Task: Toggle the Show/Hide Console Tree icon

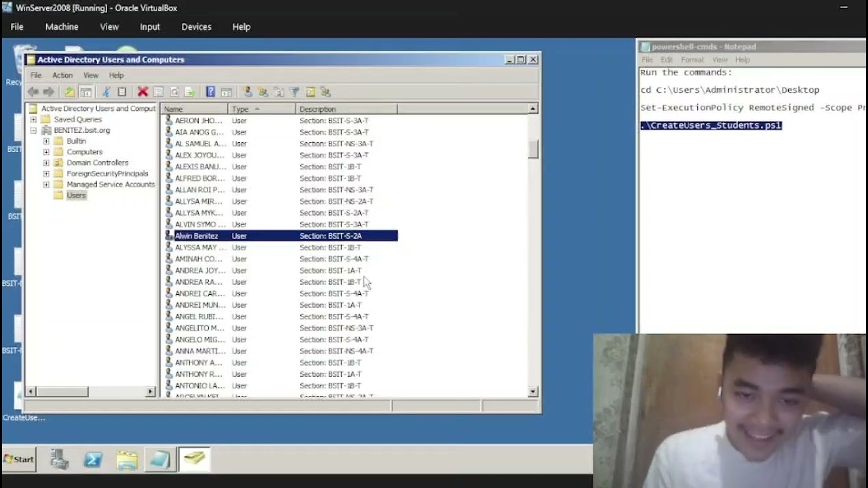Action: coord(86,91)
